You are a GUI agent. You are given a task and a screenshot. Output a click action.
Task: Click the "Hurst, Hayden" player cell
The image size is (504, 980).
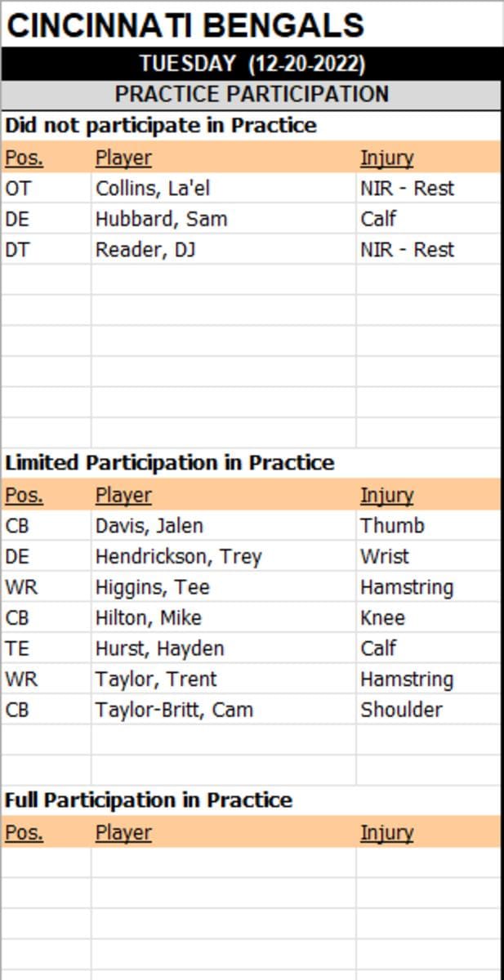159,648
